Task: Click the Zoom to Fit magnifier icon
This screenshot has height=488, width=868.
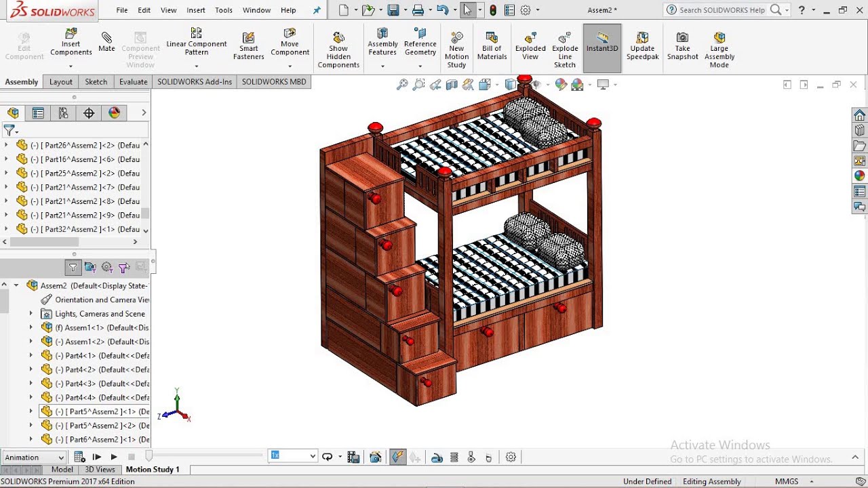Action: pyautogui.click(x=402, y=85)
